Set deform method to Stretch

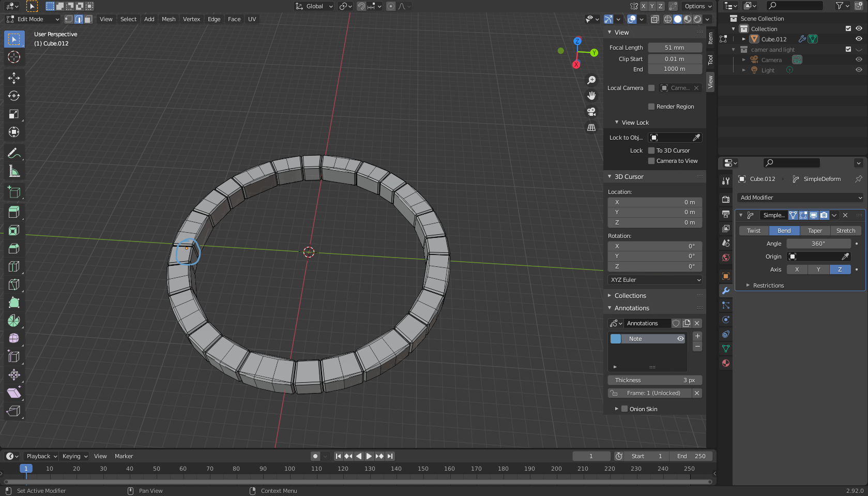pos(846,231)
